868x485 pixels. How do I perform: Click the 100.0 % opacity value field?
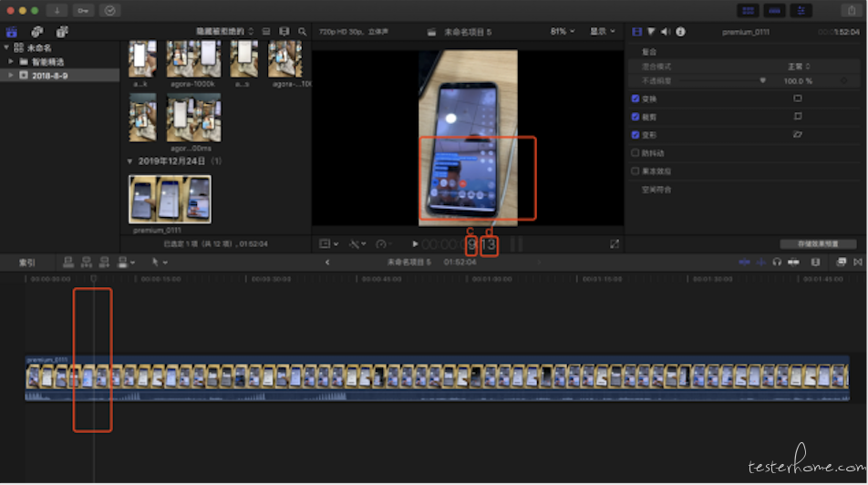[798, 81]
